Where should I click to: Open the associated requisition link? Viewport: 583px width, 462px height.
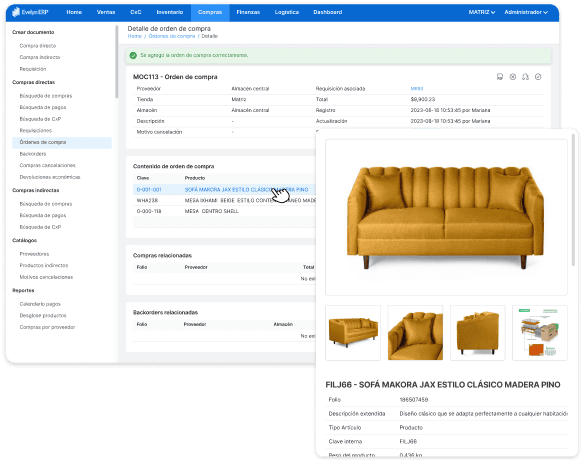[x=417, y=88]
